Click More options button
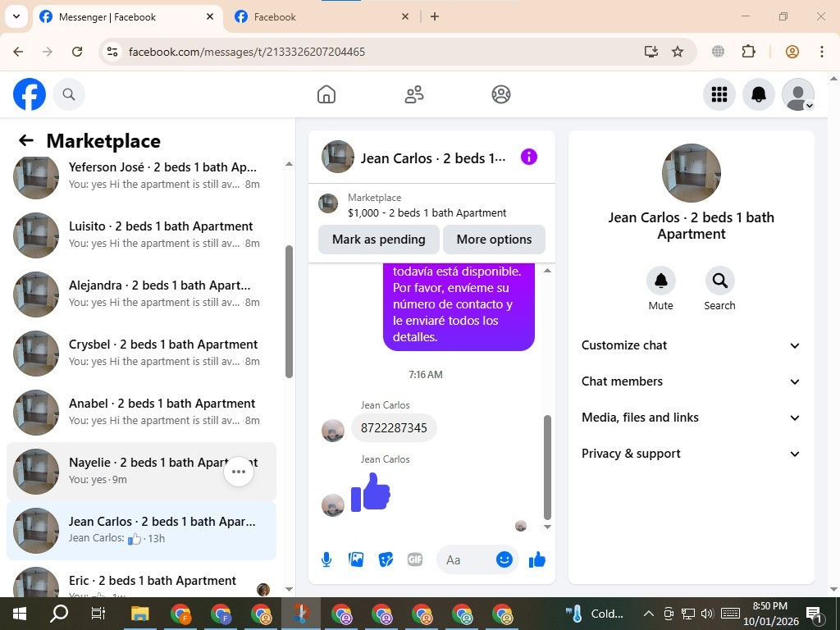The height and width of the screenshot is (630, 840). pos(494,240)
